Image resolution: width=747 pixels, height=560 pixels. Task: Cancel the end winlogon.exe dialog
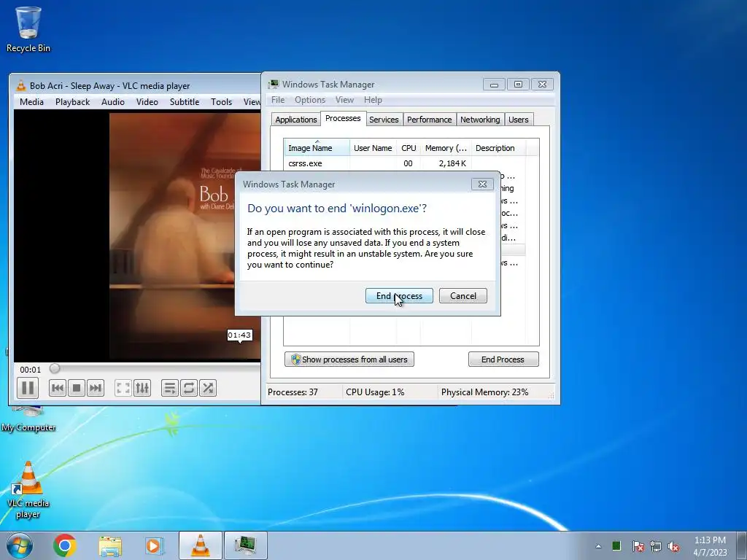point(463,296)
